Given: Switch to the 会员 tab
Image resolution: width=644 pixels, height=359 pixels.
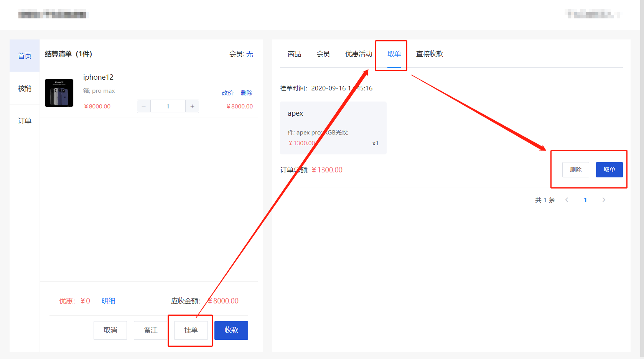Looking at the screenshot, I should click(323, 54).
